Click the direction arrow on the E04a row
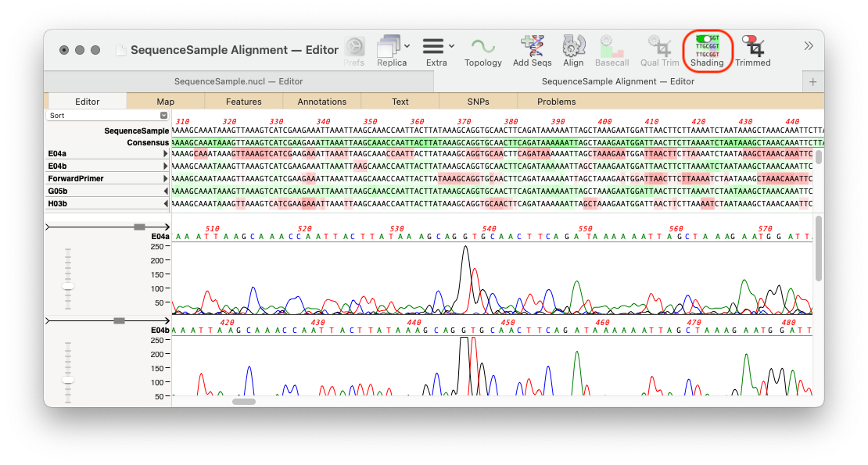This screenshot has height=465, width=868. click(x=165, y=154)
